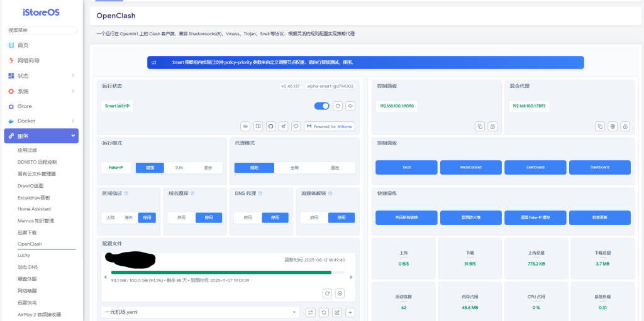
Task: Open the Metacubexd dashboard
Action: [x=471, y=168]
